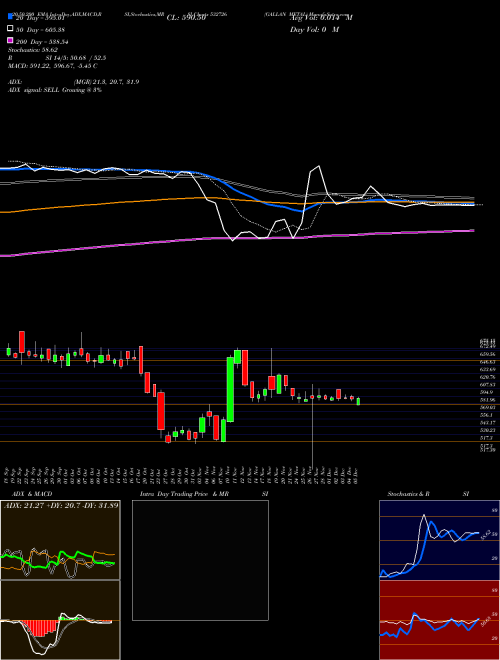Click the Stochastics & R SI title
Viewport: 500px width, 660px height.
point(428,494)
